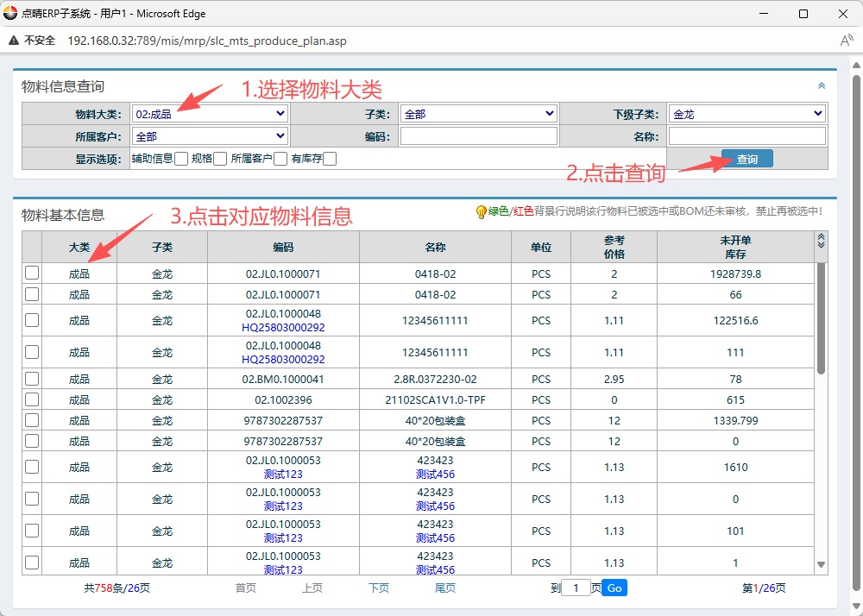This screenshot has height=616, width=863.
Task: Select the row checkbox for 02.BM0.1000041
Action: (32, 379)
